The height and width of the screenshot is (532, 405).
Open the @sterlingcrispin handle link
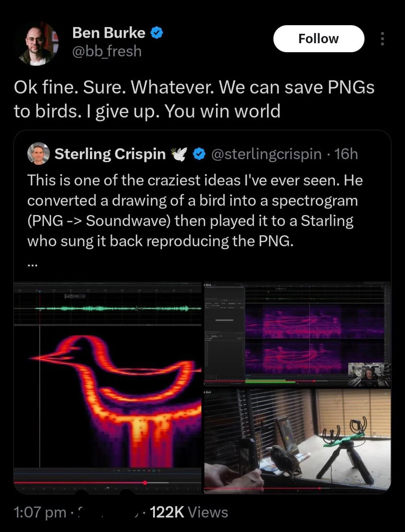click(266, 154)
